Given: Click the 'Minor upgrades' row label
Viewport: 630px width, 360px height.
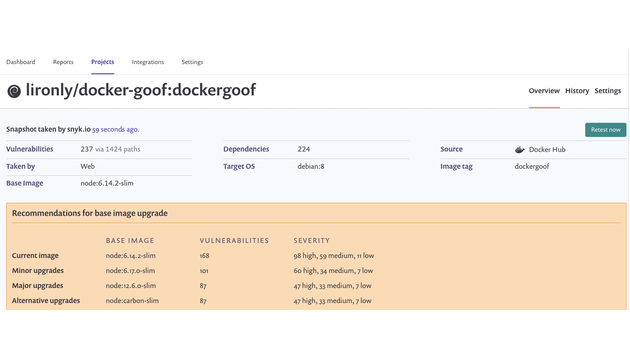Looking at the screenshot, I should [38, 271].
